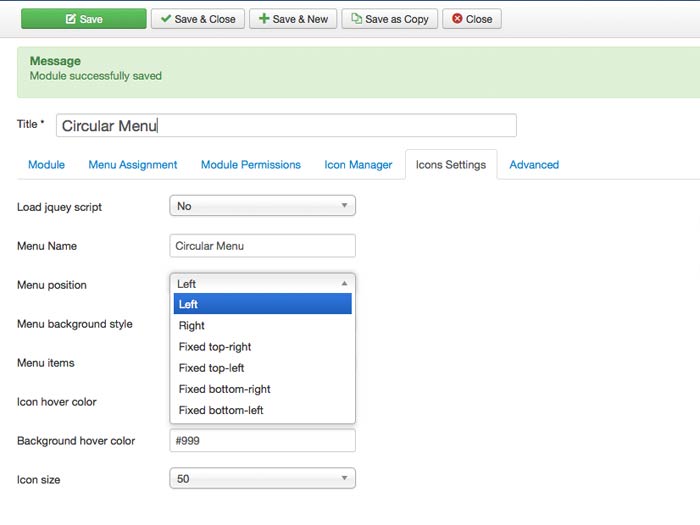The width and height of the screenshot is (700, 525).
Task: Pick the Fixed top-left option
Action: pos(211,368)
